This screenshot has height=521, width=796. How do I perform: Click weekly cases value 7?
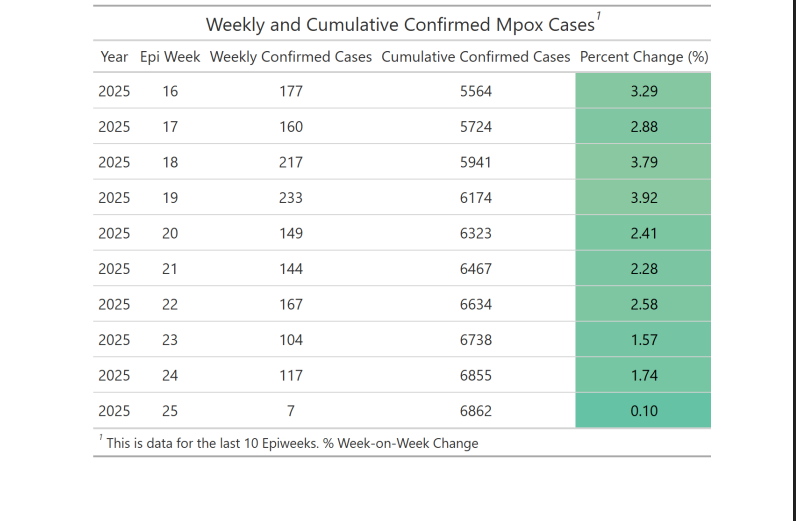point(290,411)
